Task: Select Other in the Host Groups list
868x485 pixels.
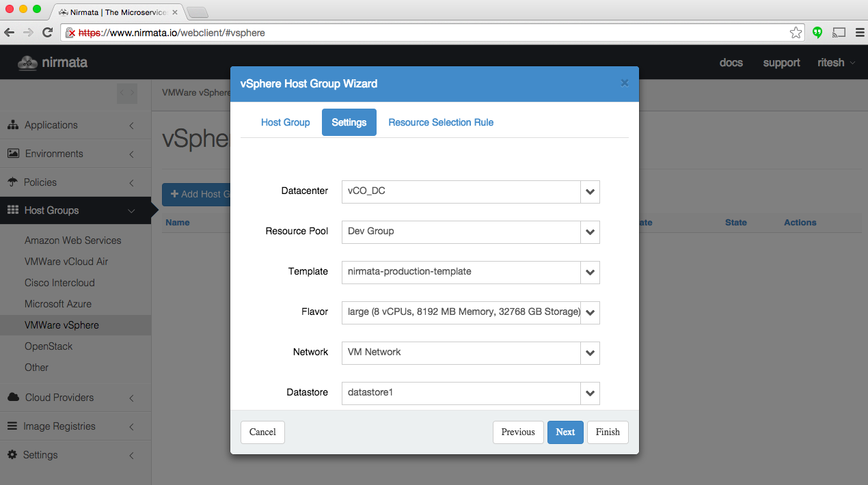Action: click(x=36, y=368)
